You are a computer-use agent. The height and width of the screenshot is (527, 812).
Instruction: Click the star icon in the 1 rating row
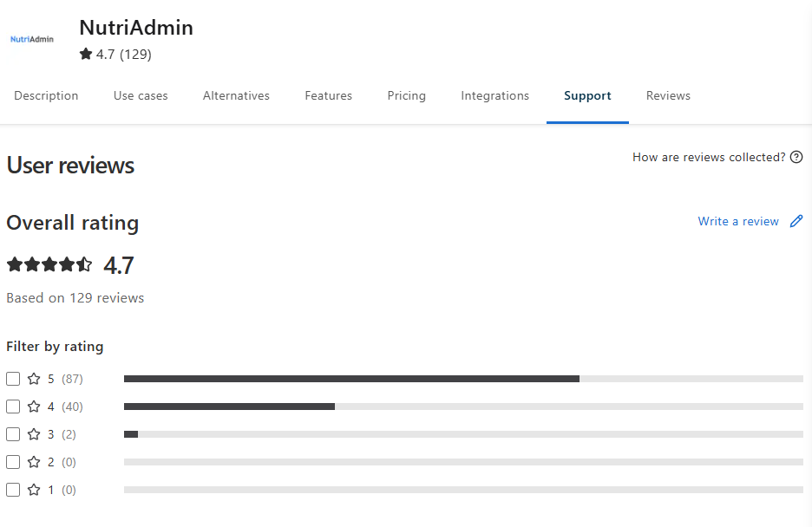point(34,490)
